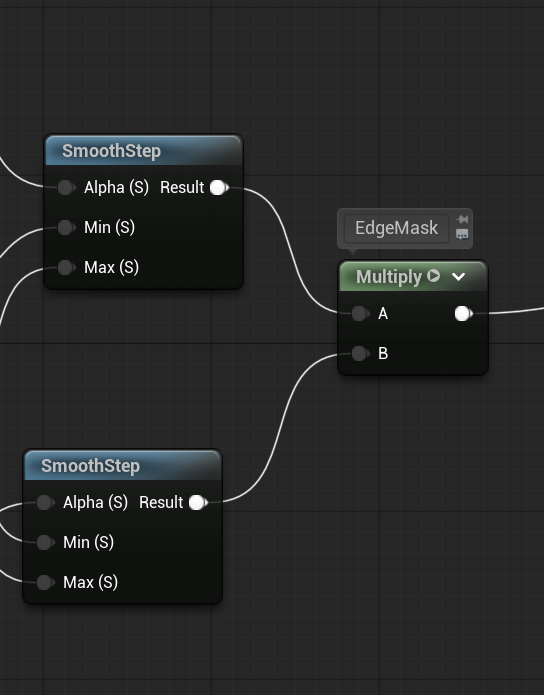Click Min (S) pin on the upper SmoothStep node
544x695 pixels.
coord(67,227)
